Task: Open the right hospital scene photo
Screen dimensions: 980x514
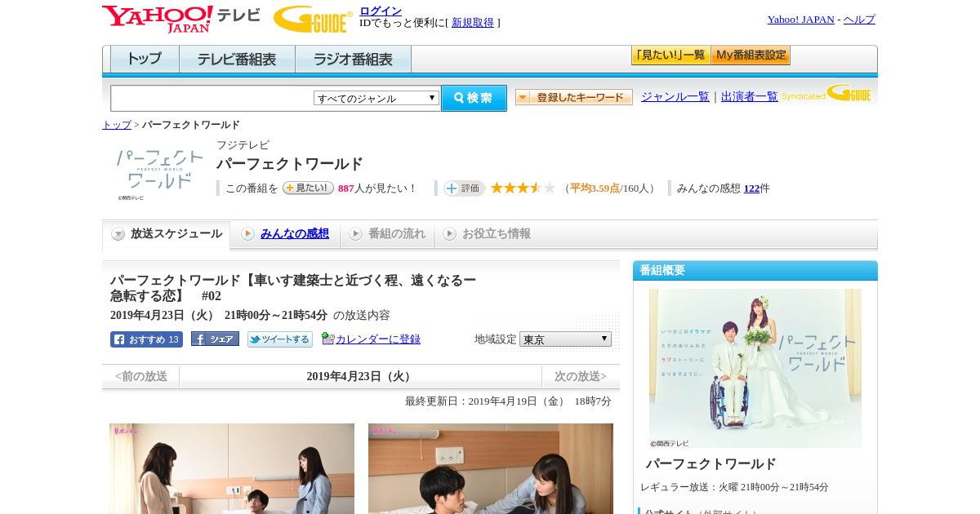Action: click(x=491, y=468)
